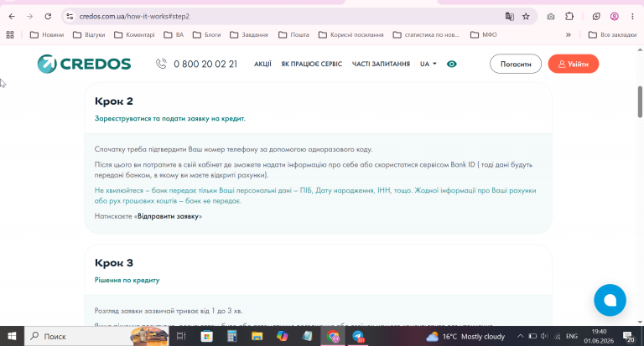Open the browser profile avatar icon
644x346 pixels.
click(x=615, y=17)
